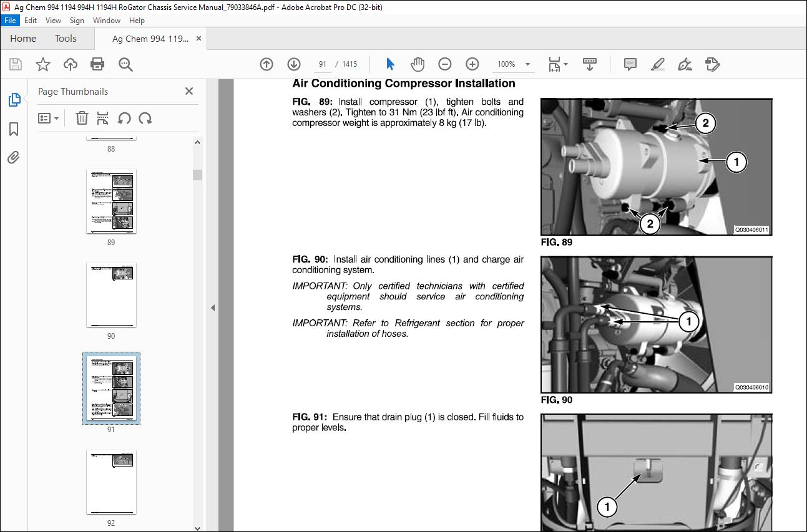
Task: Open the Find text magnifier tool
Action: 125,64
